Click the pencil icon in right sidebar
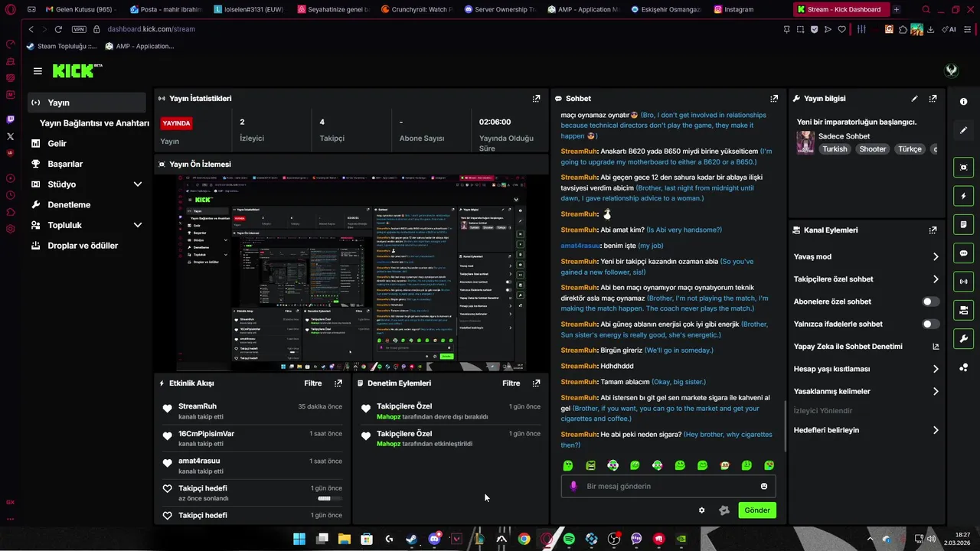This screenshot has height=551, width=980. (963, 130)
